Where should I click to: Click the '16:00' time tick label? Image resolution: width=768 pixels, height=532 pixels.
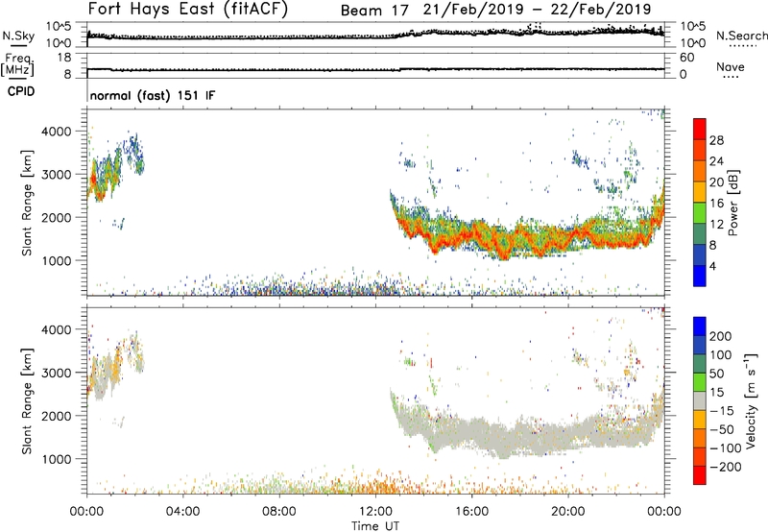click(x=471, y=512)
